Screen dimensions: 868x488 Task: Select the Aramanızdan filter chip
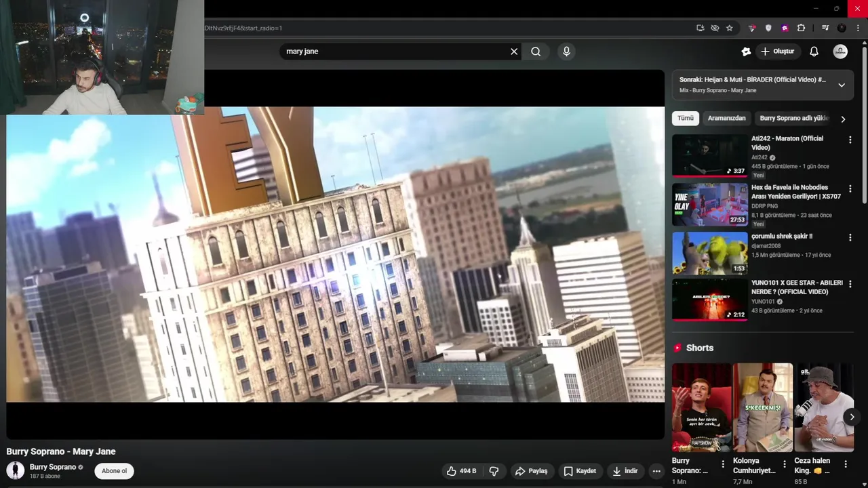(x=726, y=118)
